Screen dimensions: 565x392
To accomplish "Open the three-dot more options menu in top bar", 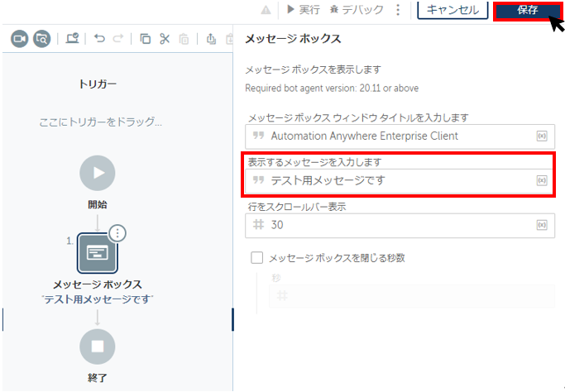I will 398,10.
